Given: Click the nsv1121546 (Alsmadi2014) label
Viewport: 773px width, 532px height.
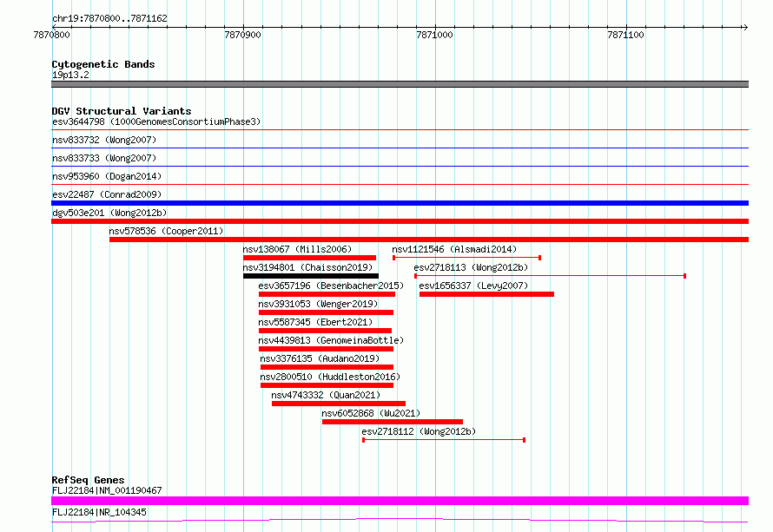Looking at the screenshot, I should (454, 249).
